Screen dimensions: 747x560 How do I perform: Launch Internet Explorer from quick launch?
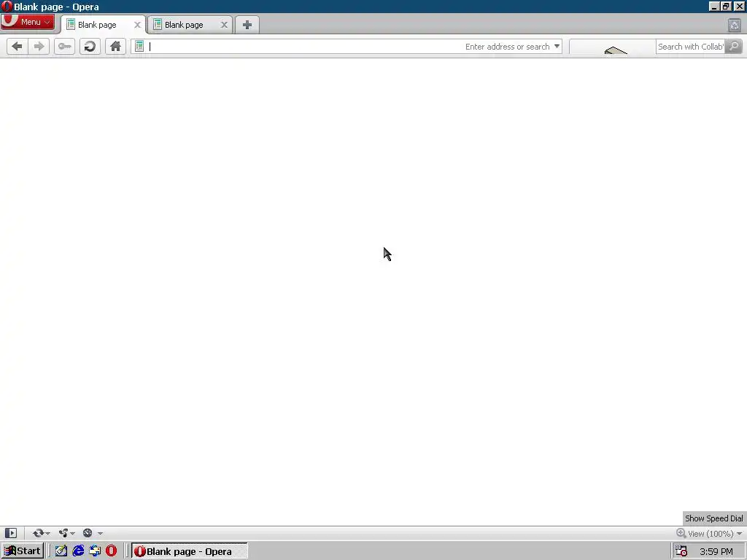[x=78, y=551]
